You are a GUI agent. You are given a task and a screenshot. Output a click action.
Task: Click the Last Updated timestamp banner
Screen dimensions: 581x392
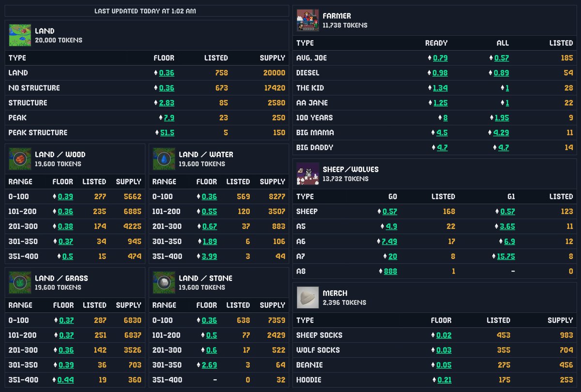click(145, 11)
